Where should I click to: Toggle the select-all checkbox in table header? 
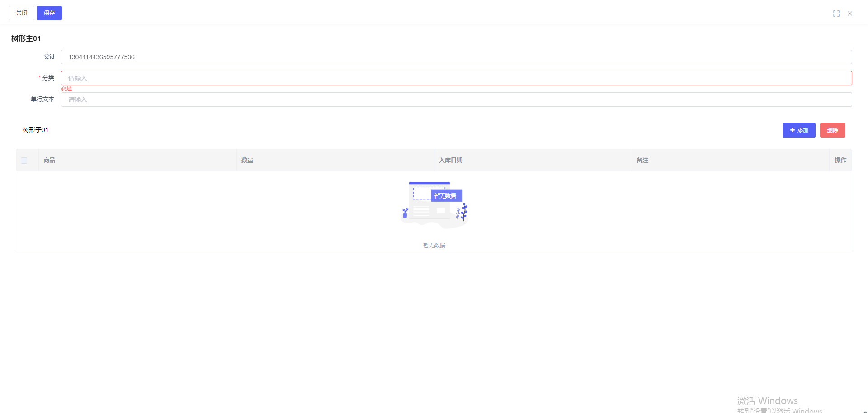point(24,161)
